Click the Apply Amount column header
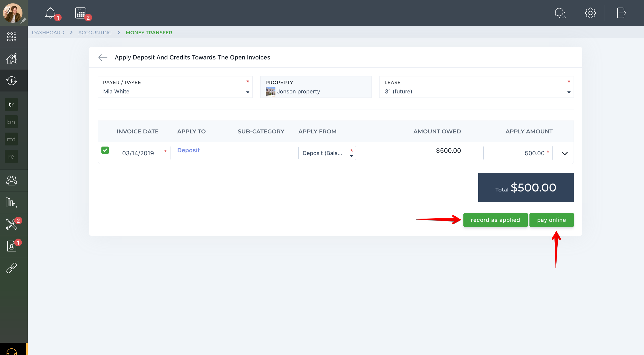This screenshot has height=355, width=644. tap(529, 131)
